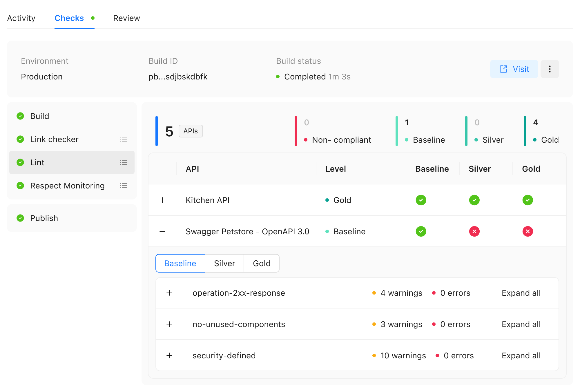Expand the Kitchen API row
This screenshot has width=580, height=392.
(162, 200)
